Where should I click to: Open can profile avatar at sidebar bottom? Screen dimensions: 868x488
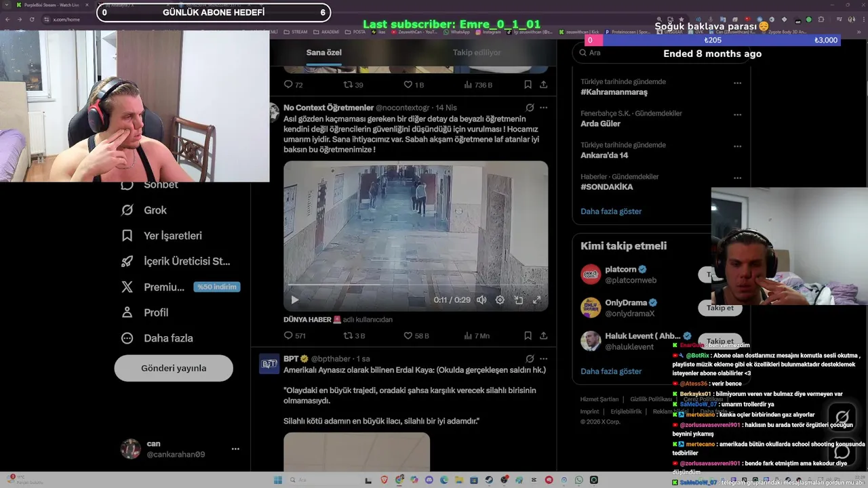[130, 449]
